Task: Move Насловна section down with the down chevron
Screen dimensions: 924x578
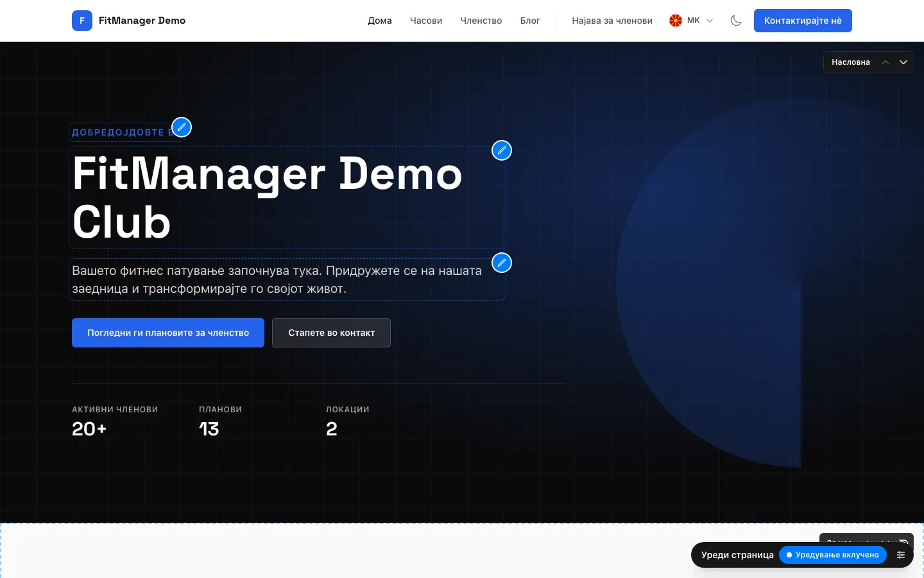Action: coord(903,62)
